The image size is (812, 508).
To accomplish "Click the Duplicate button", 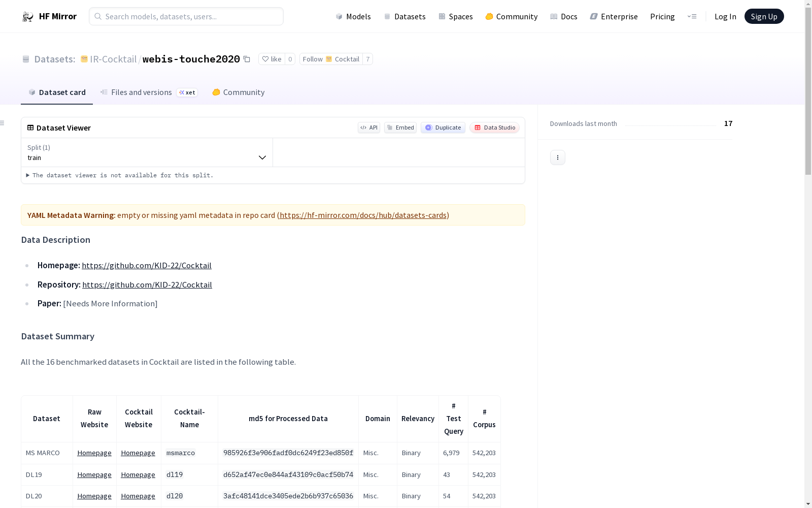I will 443,128.
